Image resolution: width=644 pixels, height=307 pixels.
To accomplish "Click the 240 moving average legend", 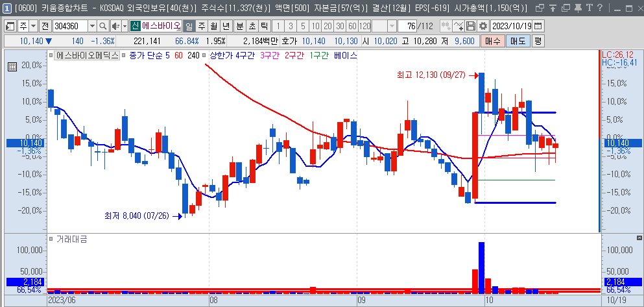I will (x=193, y=55).
